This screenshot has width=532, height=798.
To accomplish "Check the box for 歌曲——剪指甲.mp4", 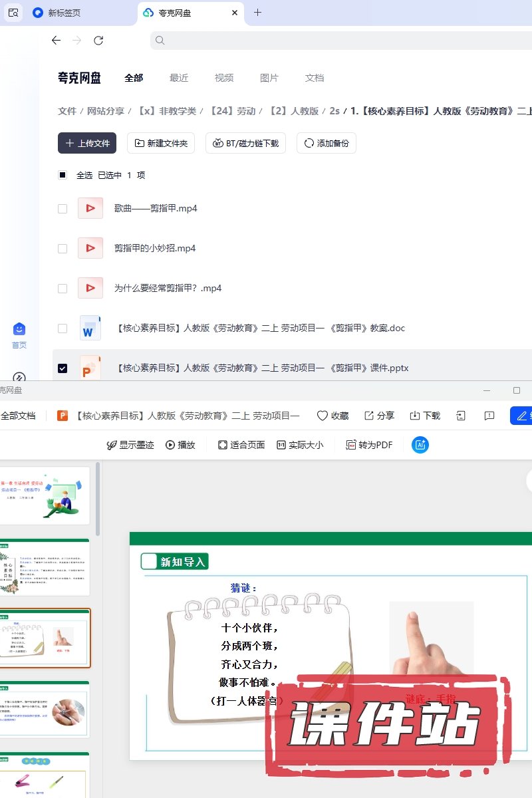I will 63,209.
